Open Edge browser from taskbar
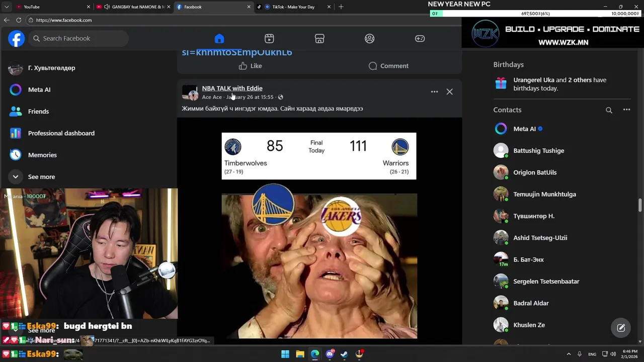644x362 pixels. pos(314,354)
